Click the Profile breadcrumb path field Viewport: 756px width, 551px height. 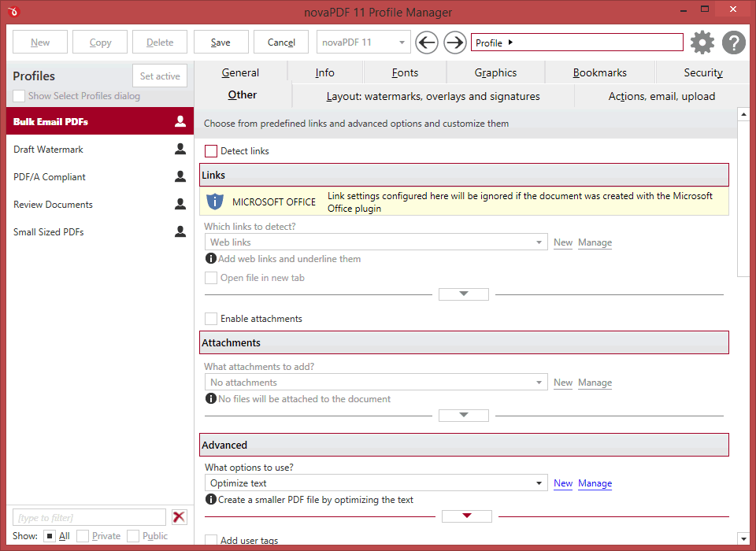click(x=577, y=43)
